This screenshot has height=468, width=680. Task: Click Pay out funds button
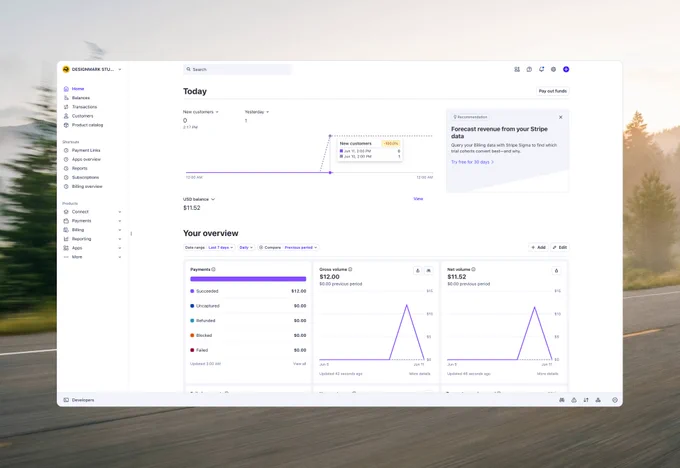coord(552,91)
